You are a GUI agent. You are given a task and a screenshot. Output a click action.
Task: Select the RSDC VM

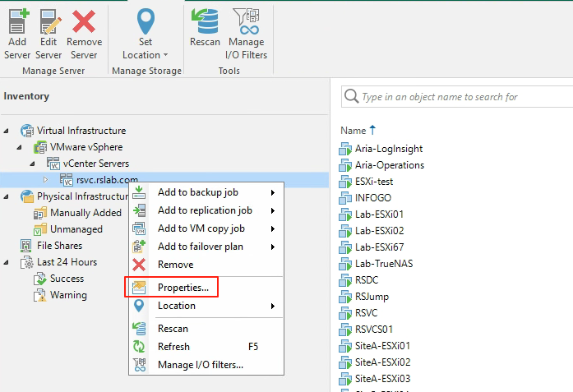coord(358,280)
